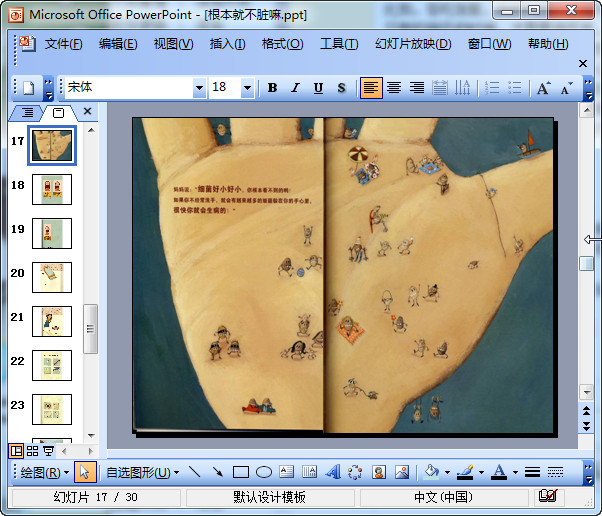The height and width of the screenshot is (516, 602).
Task: Apply bold formatting
Action: click(273, 88)
